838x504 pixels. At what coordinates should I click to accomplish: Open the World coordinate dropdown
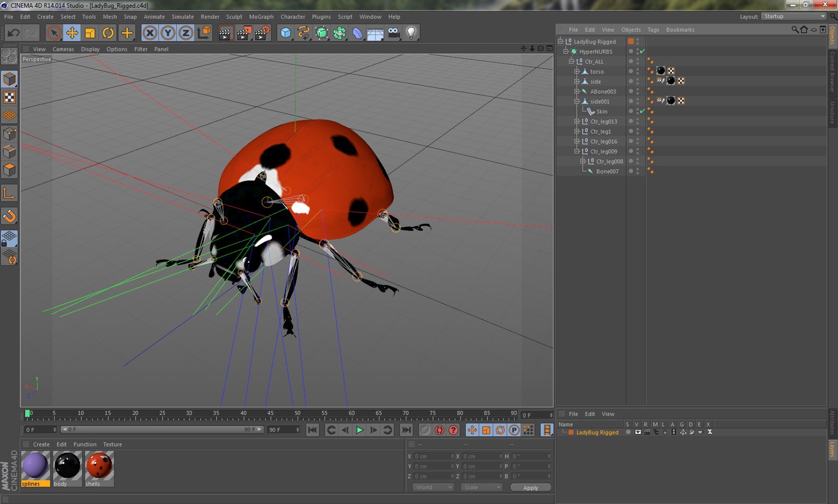[x=433, y=487]
